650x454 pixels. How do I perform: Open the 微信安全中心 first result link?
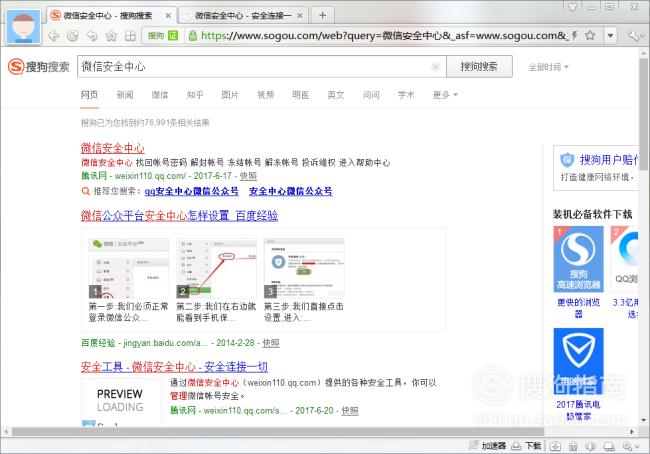tap(113, 148)
